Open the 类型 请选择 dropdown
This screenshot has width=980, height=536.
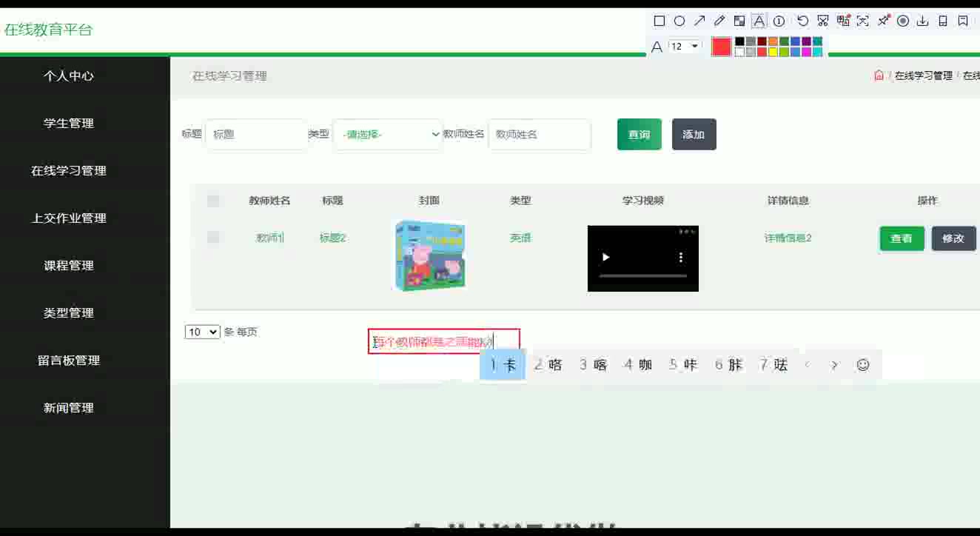pyautogui.click(x=388, y=134)
